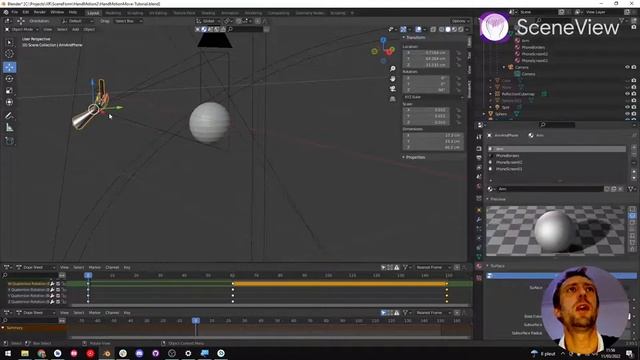640x360 pixels.
Task: Expand the Properties panel in sidebar
Action: tap(414, 157)
